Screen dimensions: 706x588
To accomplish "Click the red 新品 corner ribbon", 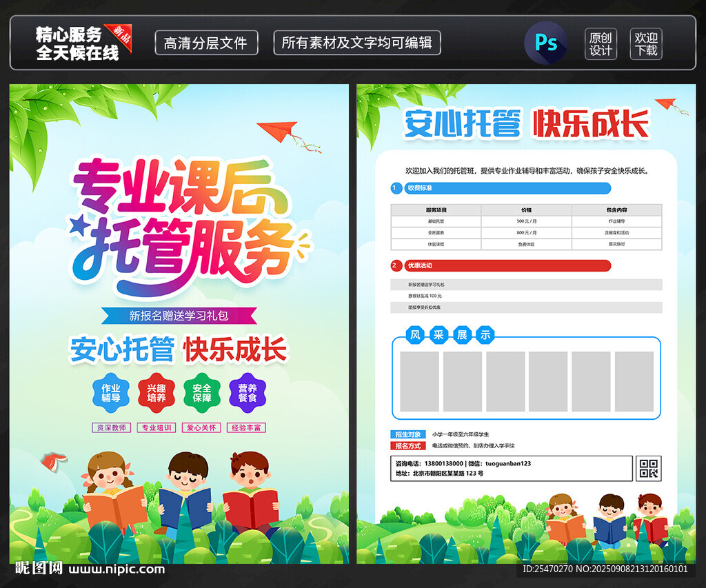I will (x=120, y=36).
